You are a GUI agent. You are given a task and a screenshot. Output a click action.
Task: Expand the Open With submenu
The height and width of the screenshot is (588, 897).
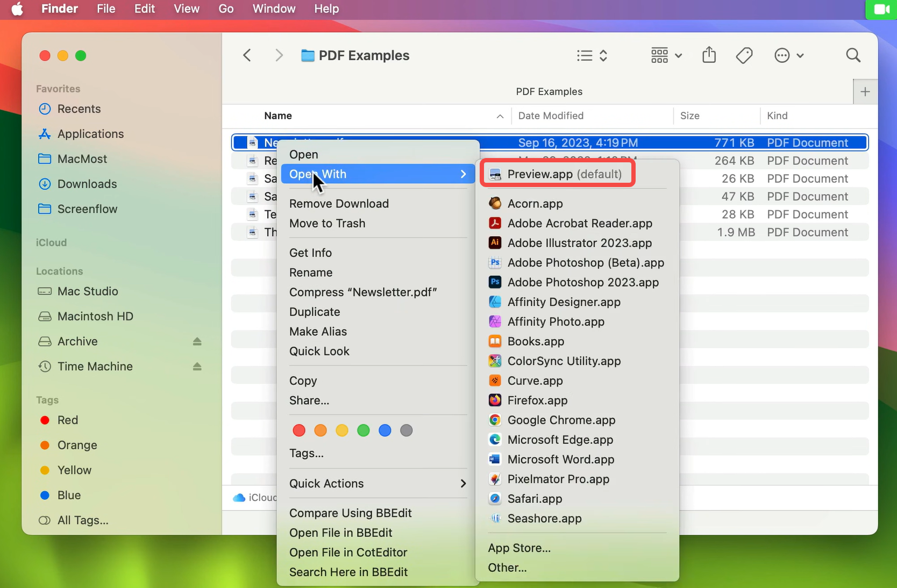click(378, 174)
